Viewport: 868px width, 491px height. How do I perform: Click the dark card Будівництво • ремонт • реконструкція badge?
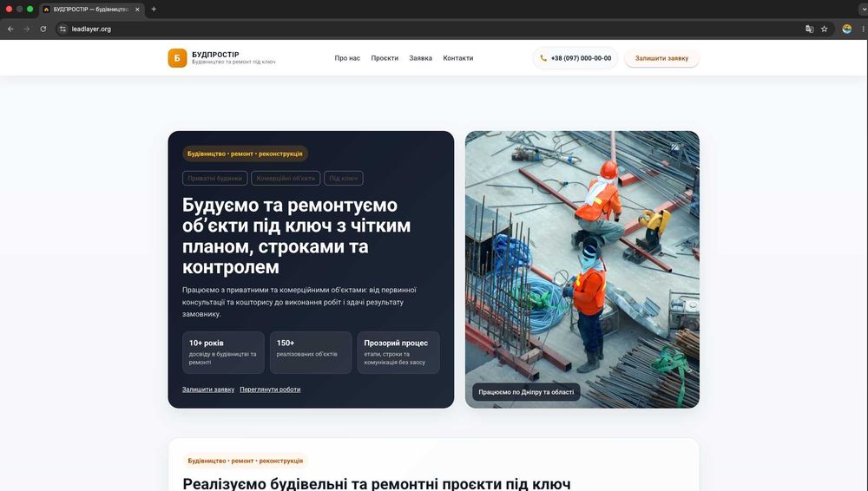coord(245,154)
